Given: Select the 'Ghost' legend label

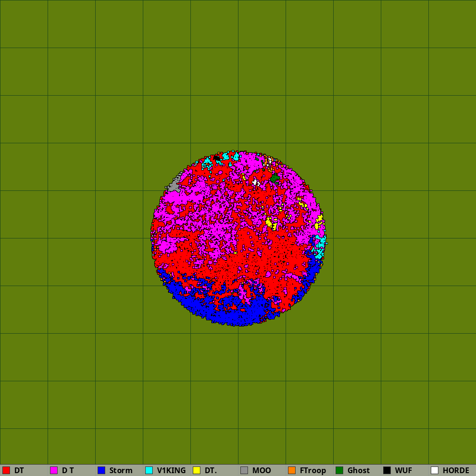Looking at the screenshot, I should (x=358, y=470).
